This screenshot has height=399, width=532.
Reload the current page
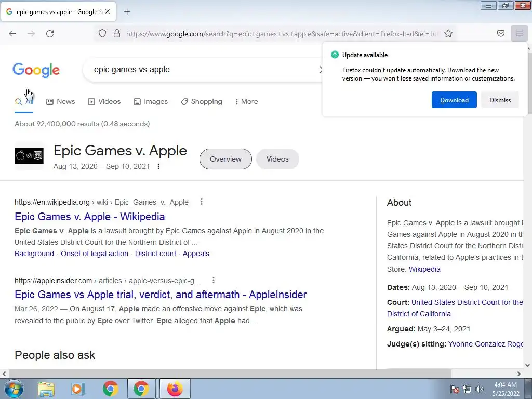click(50, 34)
